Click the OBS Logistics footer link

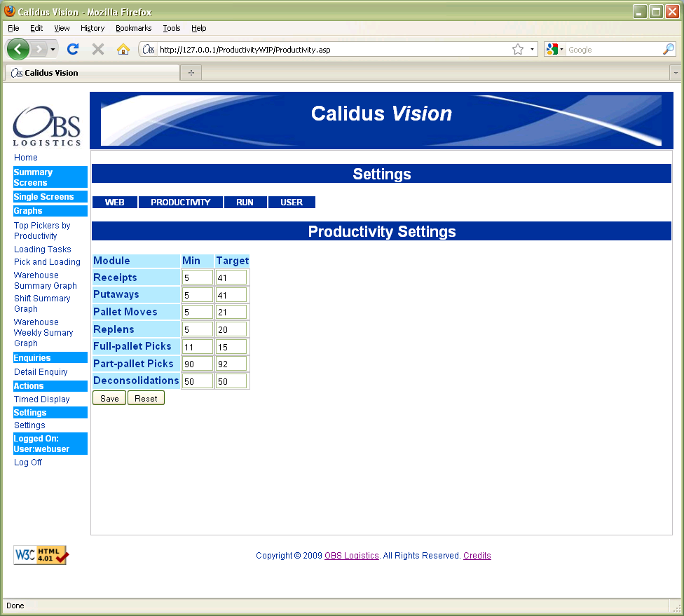[x=352, y=555]
